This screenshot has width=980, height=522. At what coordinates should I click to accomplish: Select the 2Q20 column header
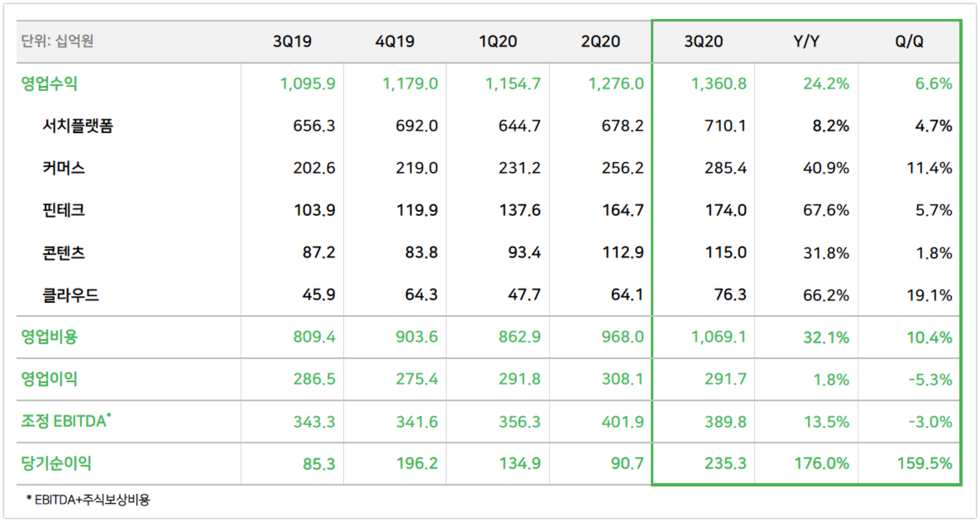pos(600,41)
